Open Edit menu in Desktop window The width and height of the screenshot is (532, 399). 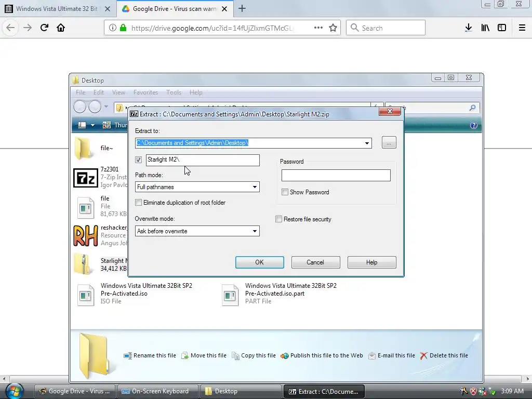[x=98, y=92]
